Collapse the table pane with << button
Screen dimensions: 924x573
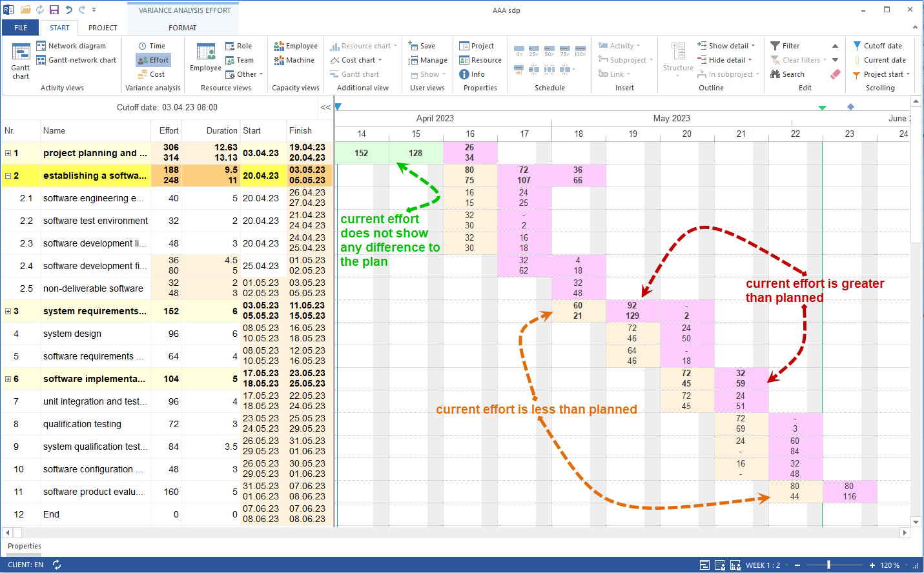pyautogui.click(x=325, y=108)
